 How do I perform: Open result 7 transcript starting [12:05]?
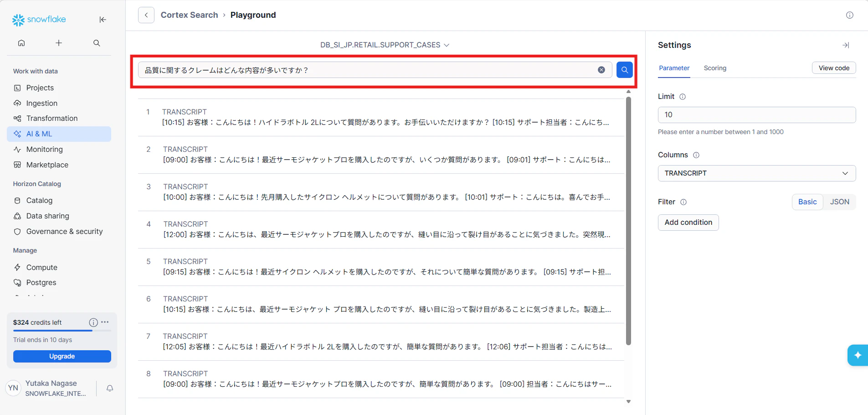(x=381, y=342)
